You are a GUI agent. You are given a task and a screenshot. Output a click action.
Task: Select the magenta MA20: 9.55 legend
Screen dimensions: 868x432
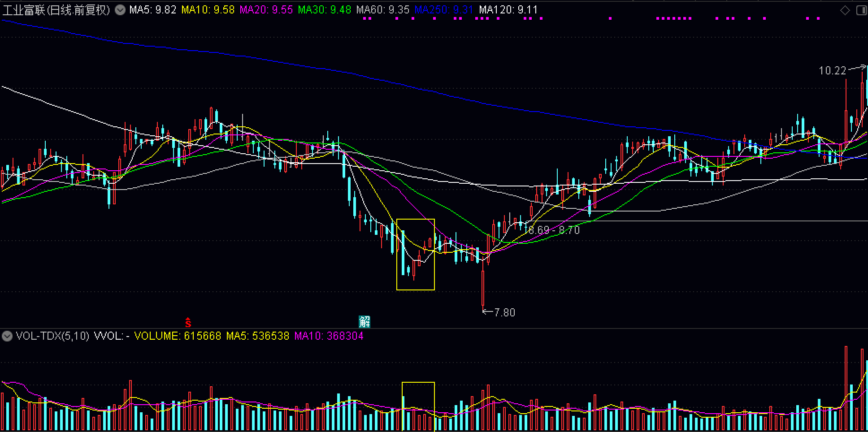click(266, 10)
